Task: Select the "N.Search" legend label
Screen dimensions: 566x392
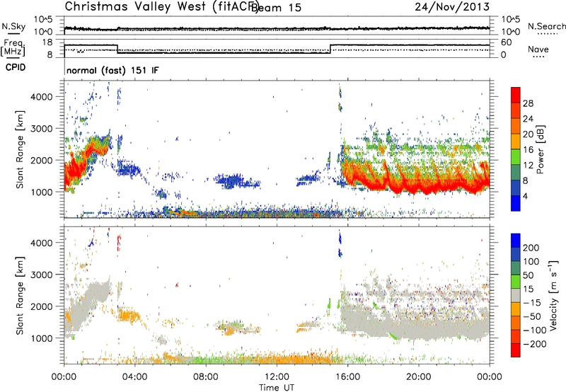Action: pos(546,26)
